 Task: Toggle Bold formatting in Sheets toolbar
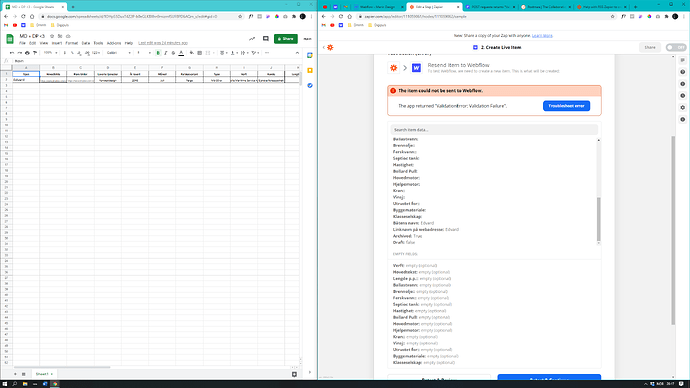coord(158,53)
